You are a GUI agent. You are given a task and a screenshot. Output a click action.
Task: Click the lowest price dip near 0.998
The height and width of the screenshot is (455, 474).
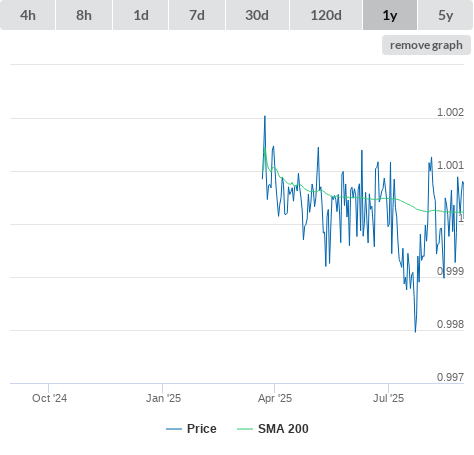click(x=415, y=331)
